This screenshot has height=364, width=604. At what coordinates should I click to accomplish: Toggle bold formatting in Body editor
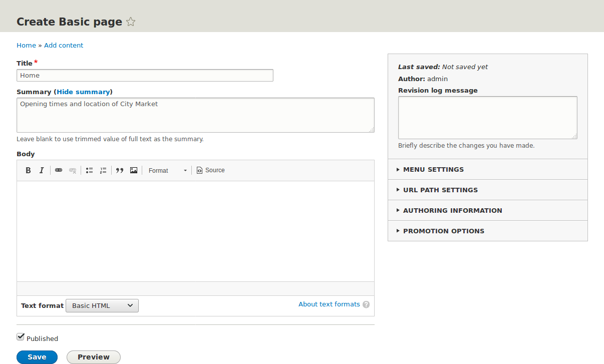(29, 170)
